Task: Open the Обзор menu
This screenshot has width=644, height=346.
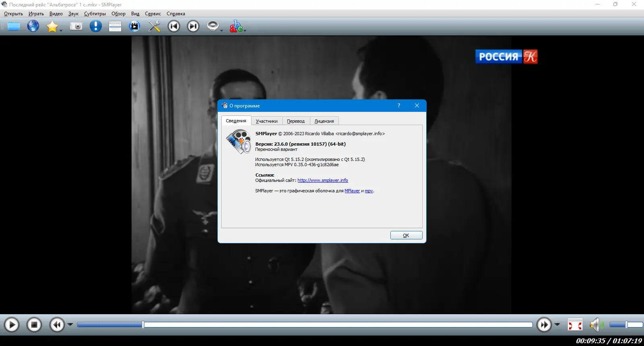Action: pos(118,14)
